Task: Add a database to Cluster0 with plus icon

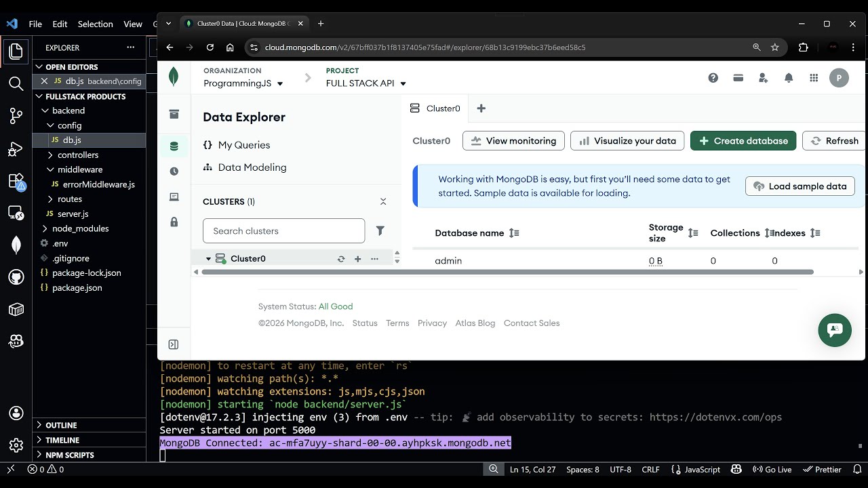Action: point(357,259)
